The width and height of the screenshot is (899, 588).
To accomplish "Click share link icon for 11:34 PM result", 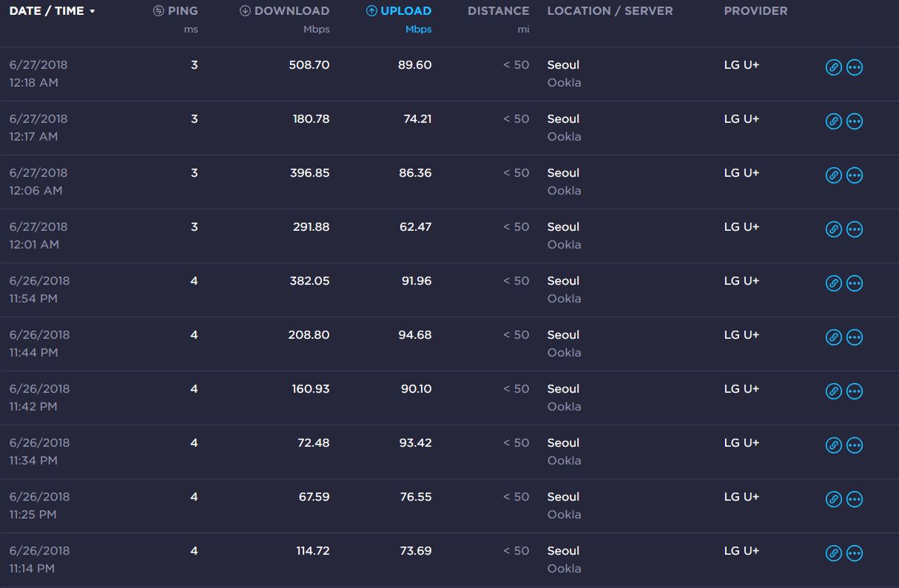I will [x=833, y=445].
